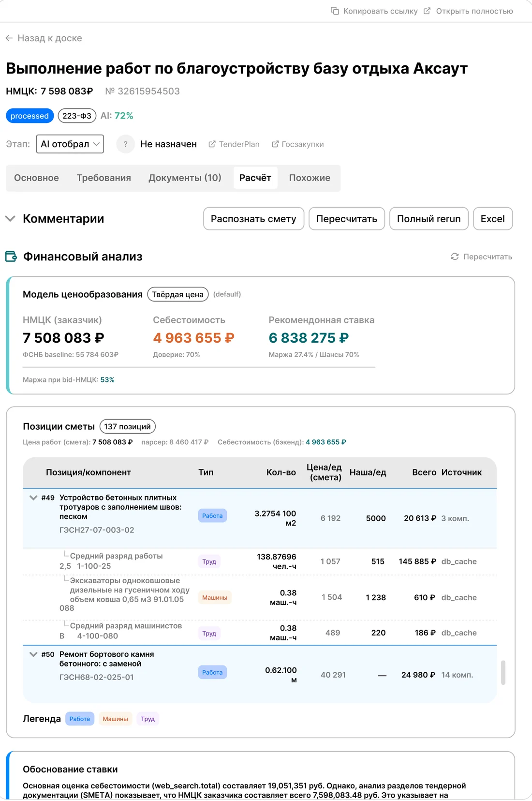532x801 pixels.
Task: Open the Госзакупки external link
Action: click(297, 144)
